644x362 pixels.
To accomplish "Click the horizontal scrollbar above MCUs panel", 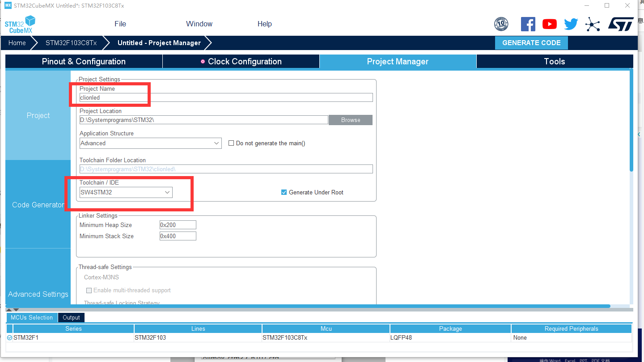I will click(309, 306).
